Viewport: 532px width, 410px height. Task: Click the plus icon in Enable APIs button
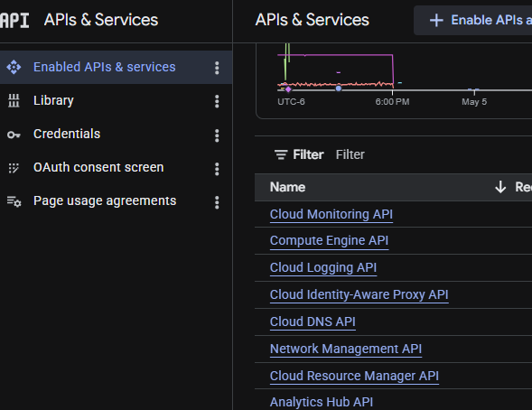[436, 21]
